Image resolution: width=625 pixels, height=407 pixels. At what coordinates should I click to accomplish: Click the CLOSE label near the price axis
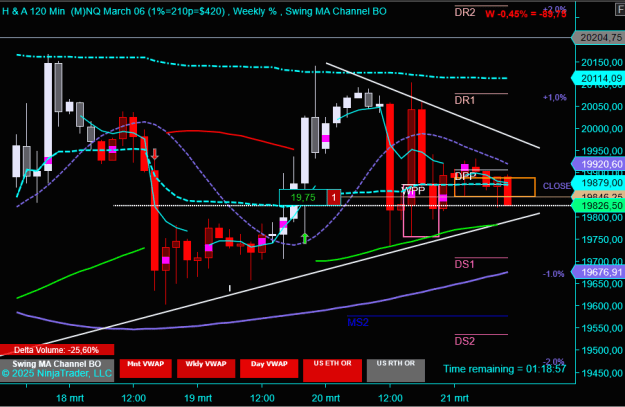click(556, 186)
